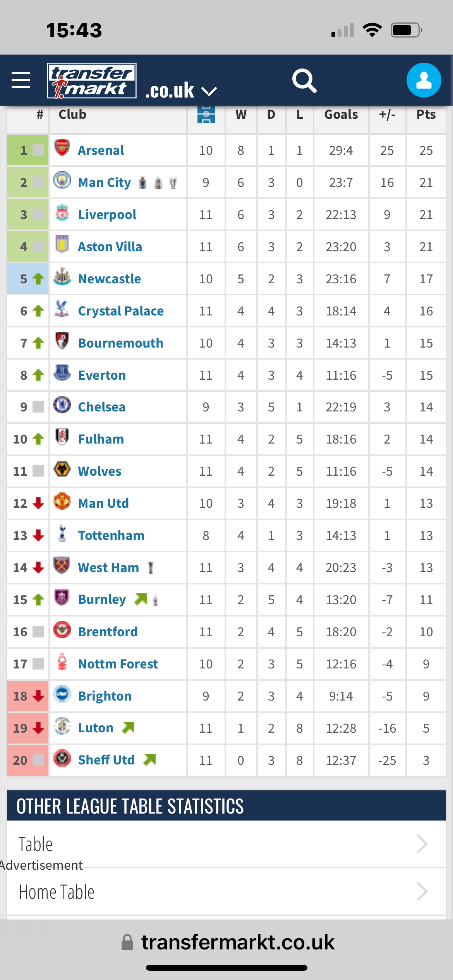
Task: Tap the Transfermarkt logo
Action: [x=91, y=81]
